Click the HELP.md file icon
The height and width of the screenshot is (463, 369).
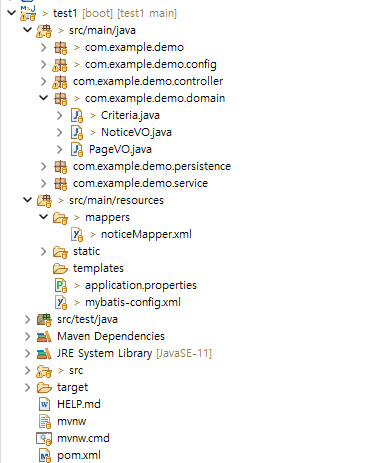point(45,405)
